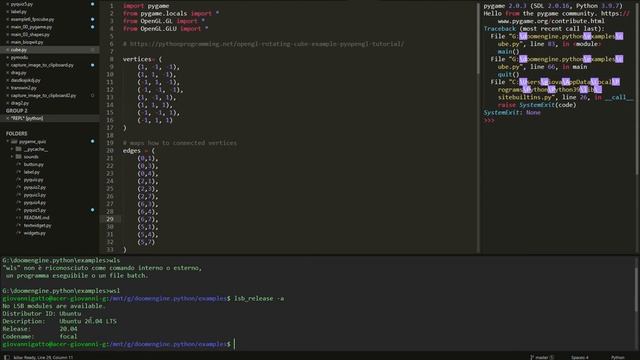Open pyquiz2.py in the folder tree
The height and width of the screenshot is (360, 640).
click(35, 187)
